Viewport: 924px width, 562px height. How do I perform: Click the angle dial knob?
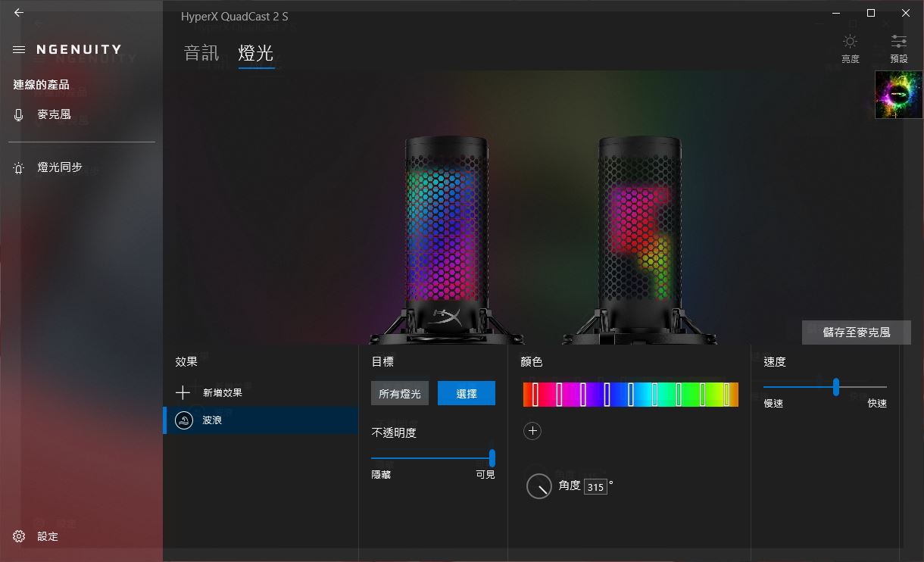[x=538, y=486]
